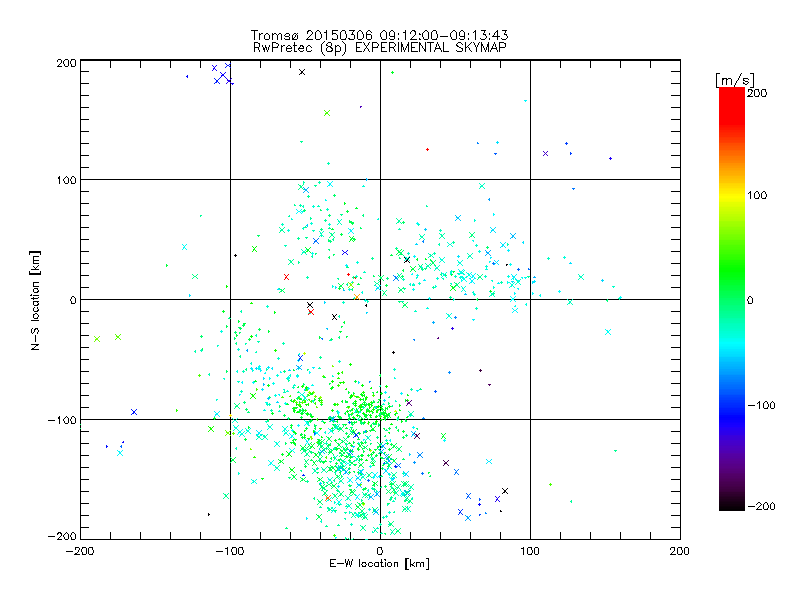Pick the black bottom of the colorbar
This screenshot has width=800, height=600.
tap(732, 504)
